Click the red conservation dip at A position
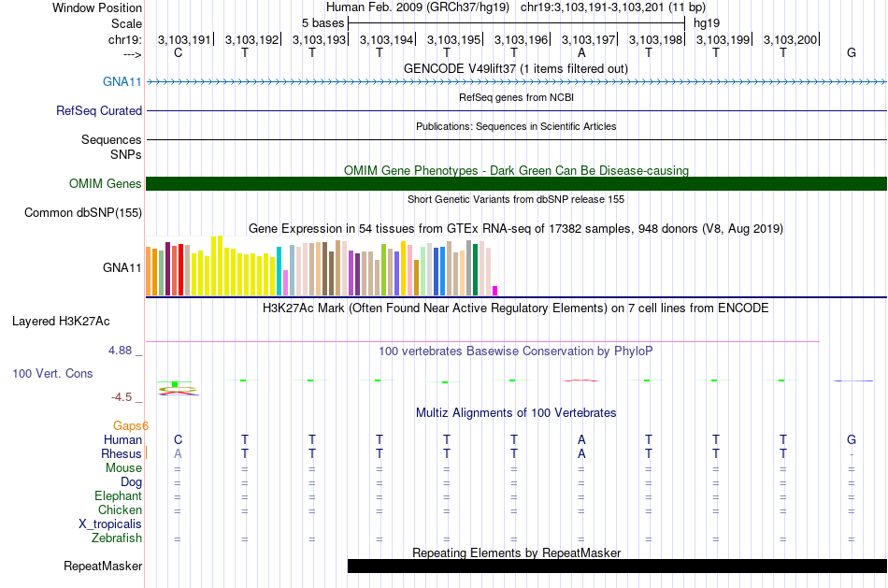 tap(581, 380)
